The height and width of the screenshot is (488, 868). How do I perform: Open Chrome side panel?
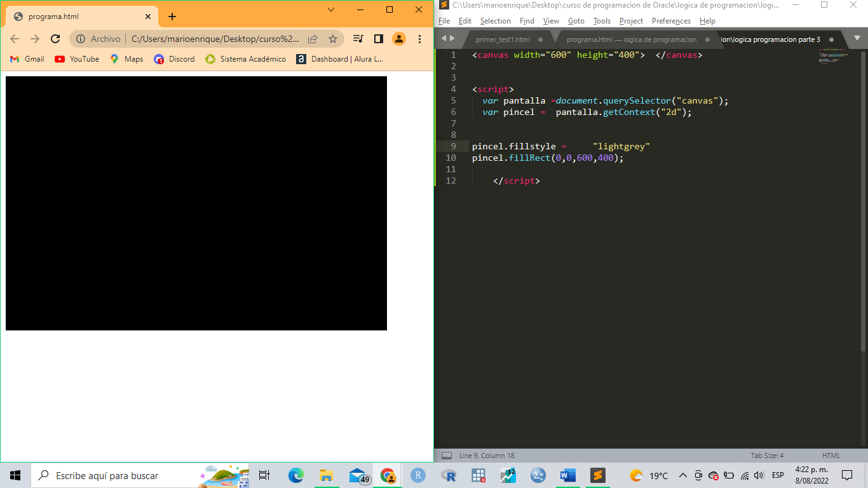click(379, 39)
